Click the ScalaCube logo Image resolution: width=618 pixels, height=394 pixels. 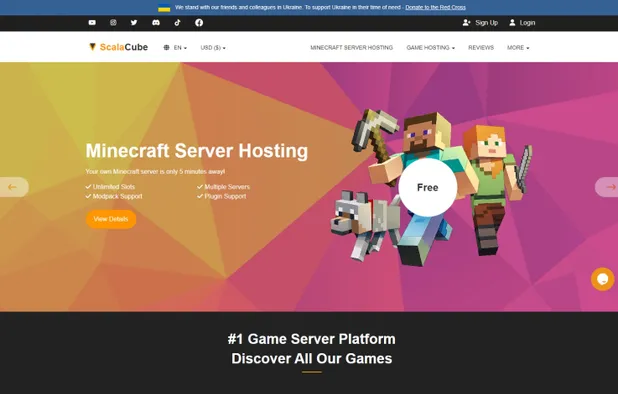(119, 47)
